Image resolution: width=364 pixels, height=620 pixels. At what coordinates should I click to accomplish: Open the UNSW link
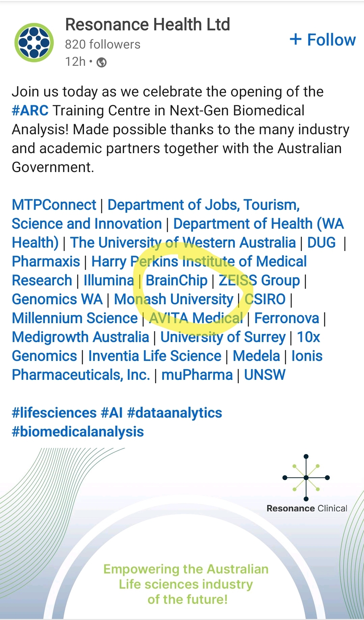click(x=265, y=375)
